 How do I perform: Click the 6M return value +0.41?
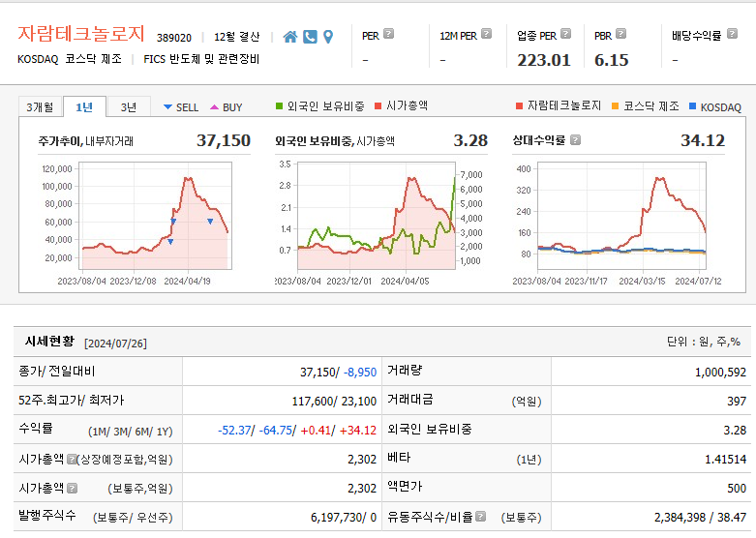tap(316, 430)
